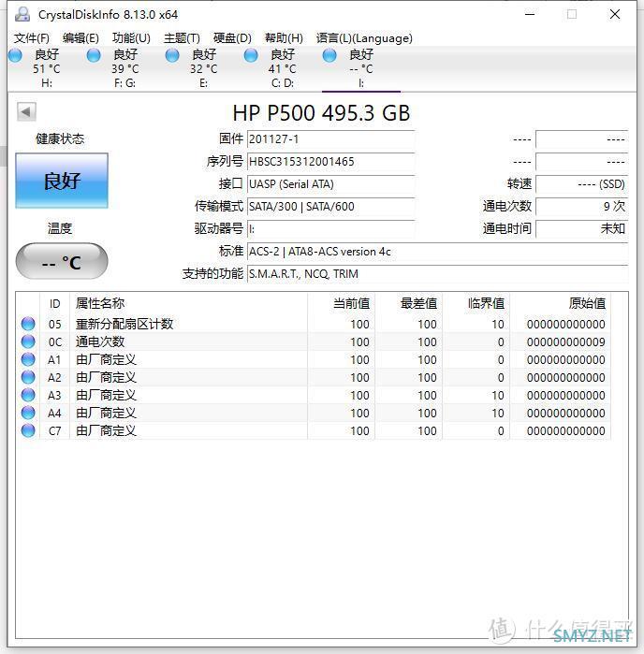Click the 当前值 column header
The image size is (644, 654).
tap(342, 304)
